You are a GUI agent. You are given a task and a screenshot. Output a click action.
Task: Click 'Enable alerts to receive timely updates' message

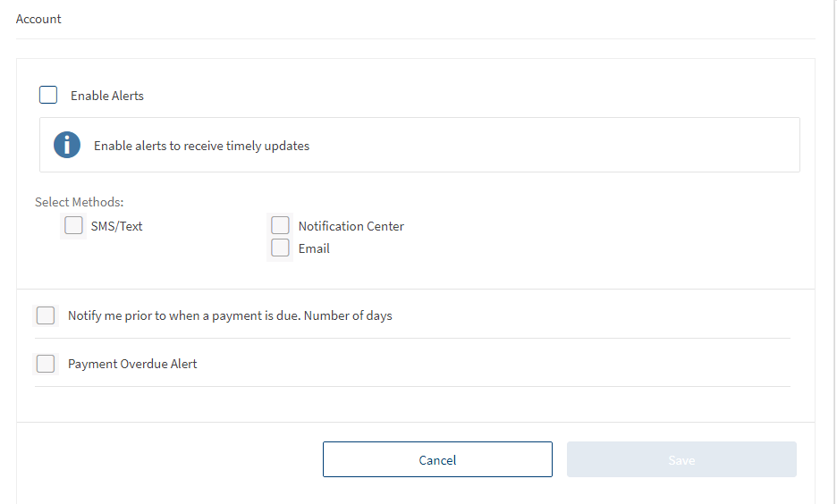point(201,146)
